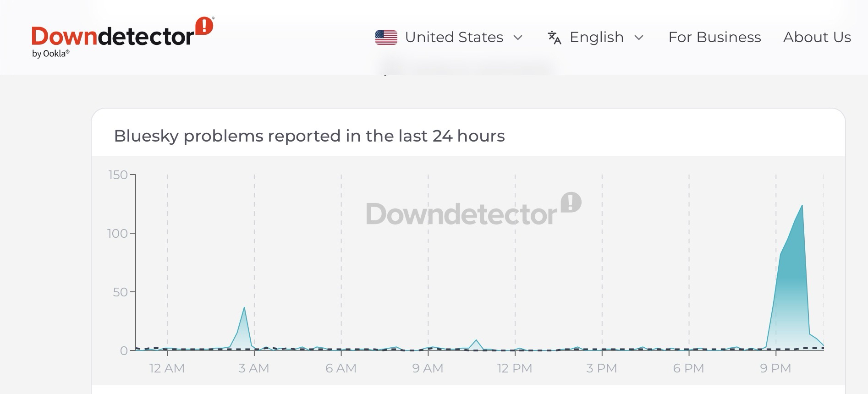Expand the United States country dropdown

coord(454,37)
